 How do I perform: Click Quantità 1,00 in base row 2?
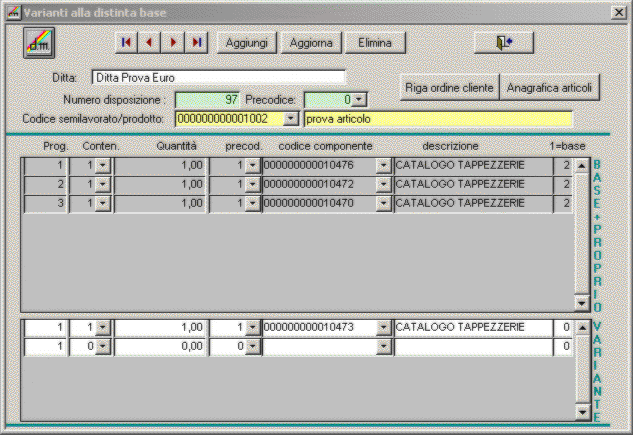160,184
